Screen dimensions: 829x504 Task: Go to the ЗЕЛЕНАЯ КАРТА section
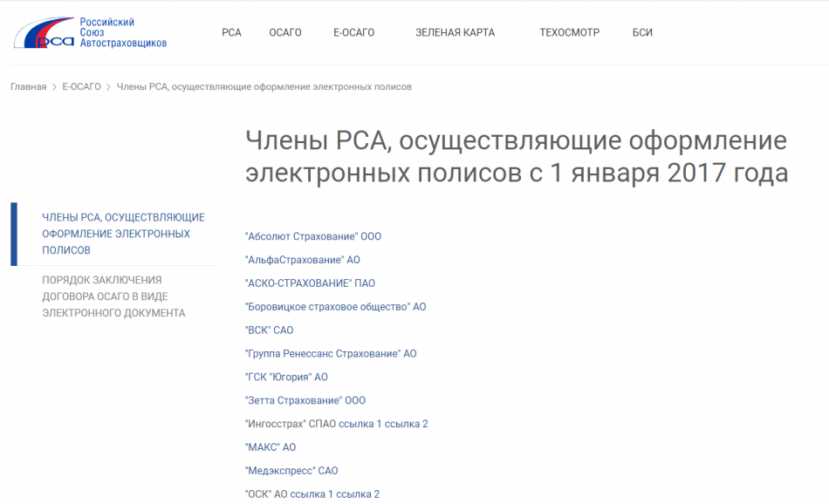455,33
